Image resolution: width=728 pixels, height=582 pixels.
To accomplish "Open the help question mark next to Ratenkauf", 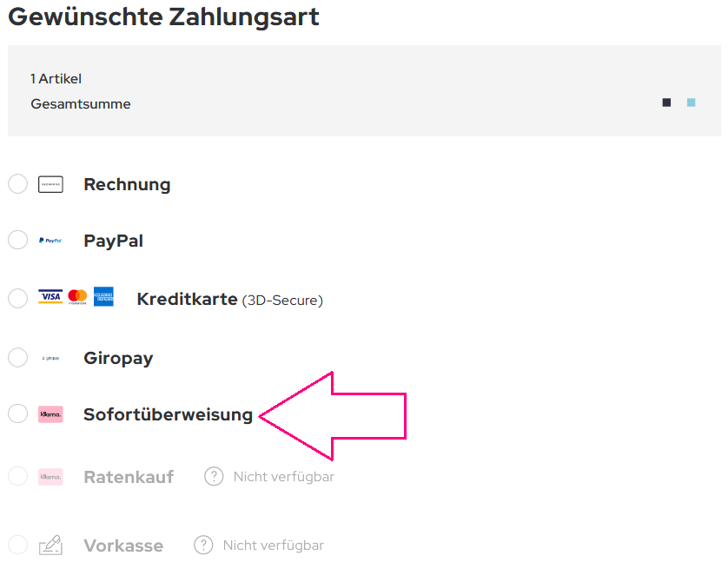I will [214, 476].
